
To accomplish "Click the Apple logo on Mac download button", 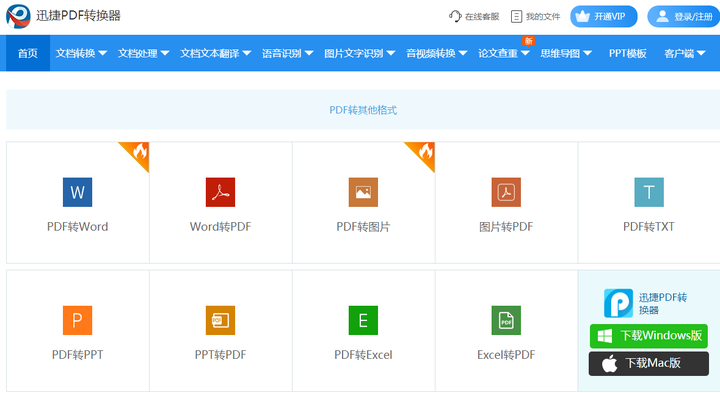I will click(609, 364).
